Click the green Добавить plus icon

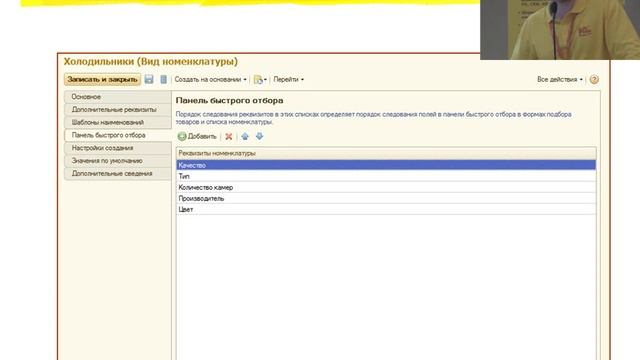point(182,136)
